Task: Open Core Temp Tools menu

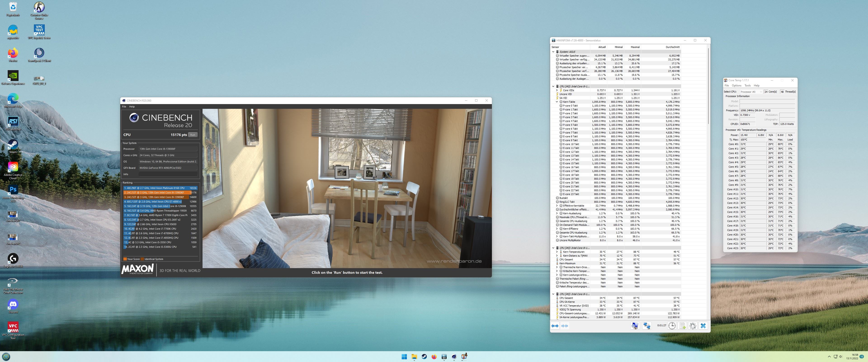Action: tap(748, 86)
